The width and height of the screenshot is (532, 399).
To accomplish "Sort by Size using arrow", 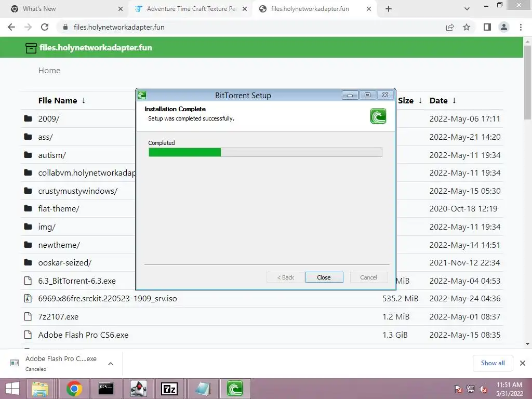I will tap(420, 100).
